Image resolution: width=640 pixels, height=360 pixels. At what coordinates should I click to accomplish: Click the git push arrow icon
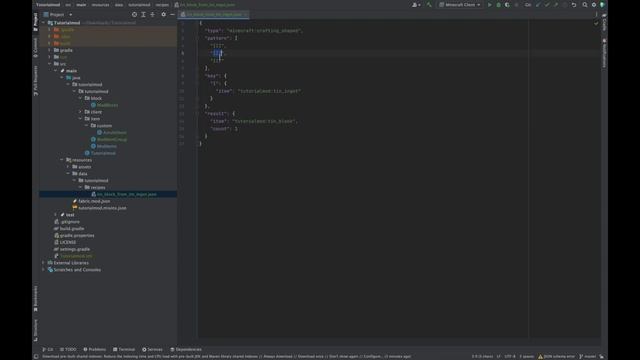556,5
